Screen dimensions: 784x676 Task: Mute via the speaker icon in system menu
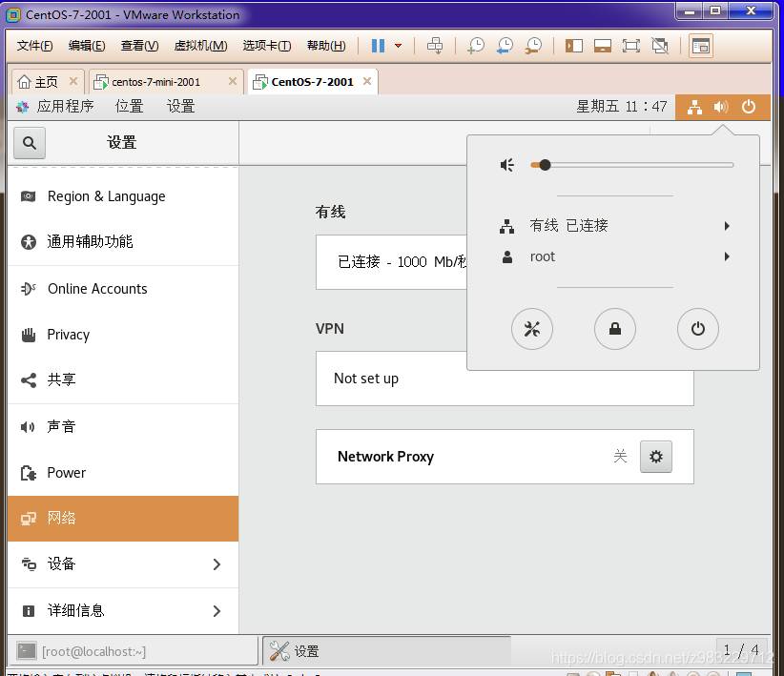pyautogui.click(x=507, y=165)
